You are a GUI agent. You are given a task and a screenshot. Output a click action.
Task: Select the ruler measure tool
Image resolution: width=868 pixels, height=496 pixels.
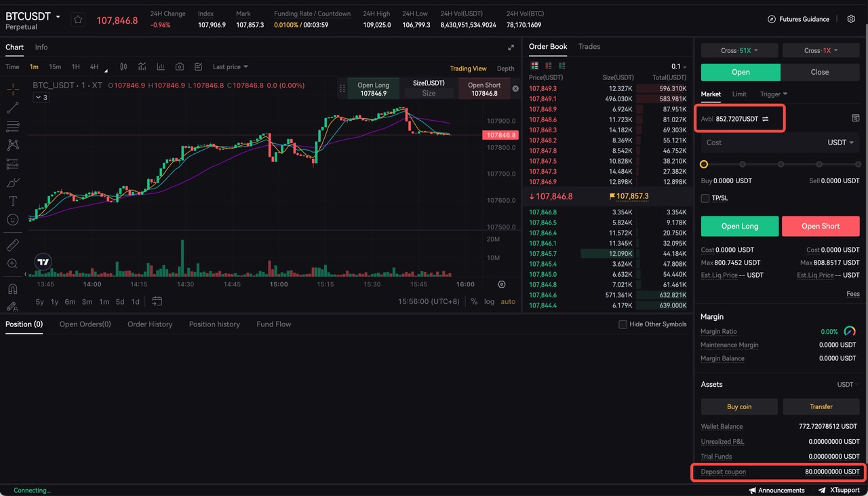pyautogui.click(x=12, y=245)
